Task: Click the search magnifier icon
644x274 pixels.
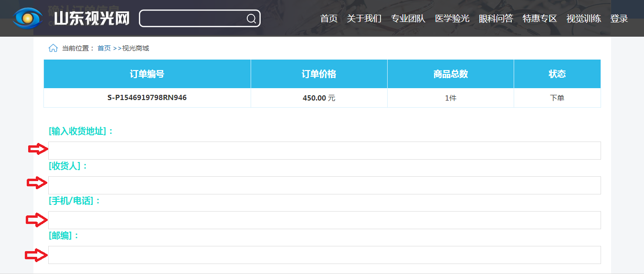Action: [x=251, y=19]
